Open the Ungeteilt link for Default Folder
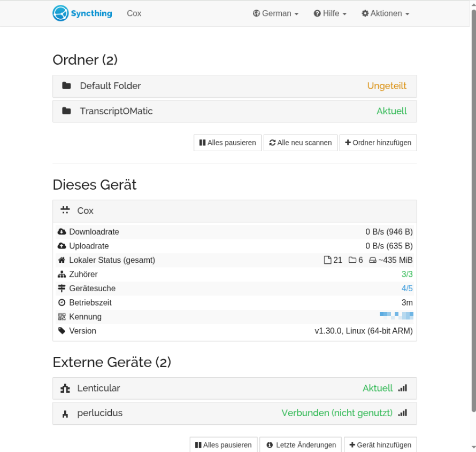Image resolution: width=476 pixels, height=452 pixels. (387, 85)
